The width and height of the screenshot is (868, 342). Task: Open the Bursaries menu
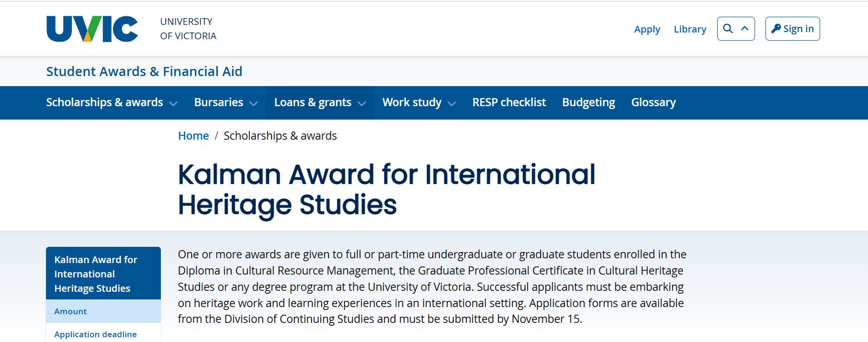click(218, 102)
